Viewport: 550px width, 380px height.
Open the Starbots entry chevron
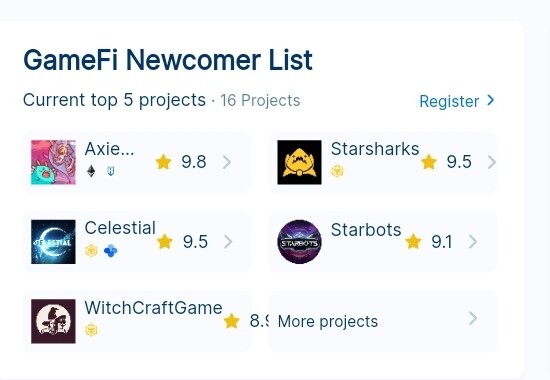pyautogui.click(x=473, y=241)
